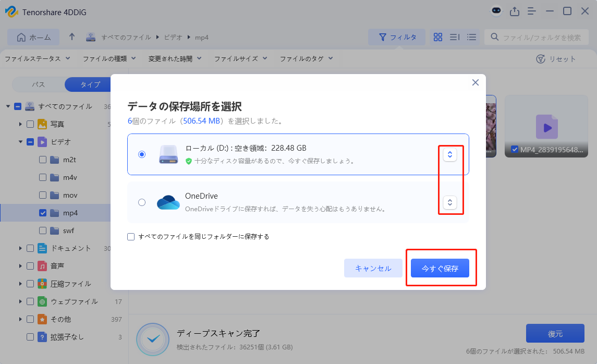Click the ウェブファイル web category icon

pyautogui.click(x=42, y=301)
